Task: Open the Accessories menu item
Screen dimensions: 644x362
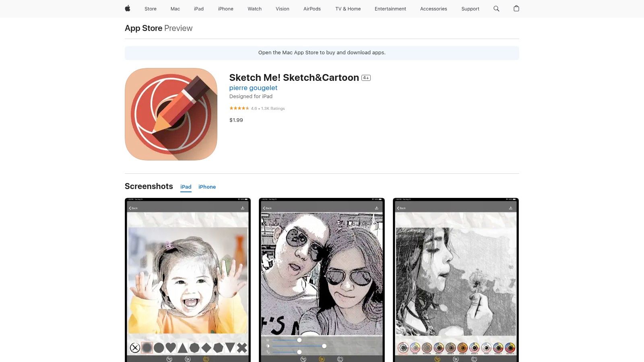Action: click(x=433, y=9)
